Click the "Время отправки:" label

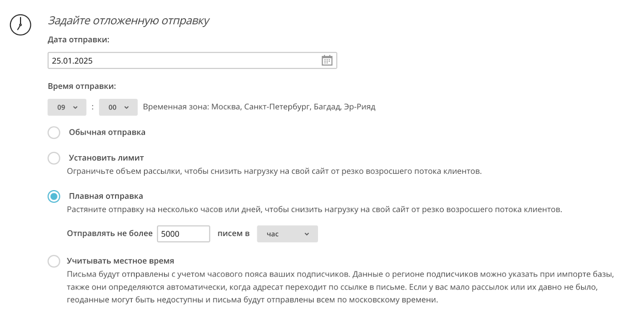pos(82,86)
